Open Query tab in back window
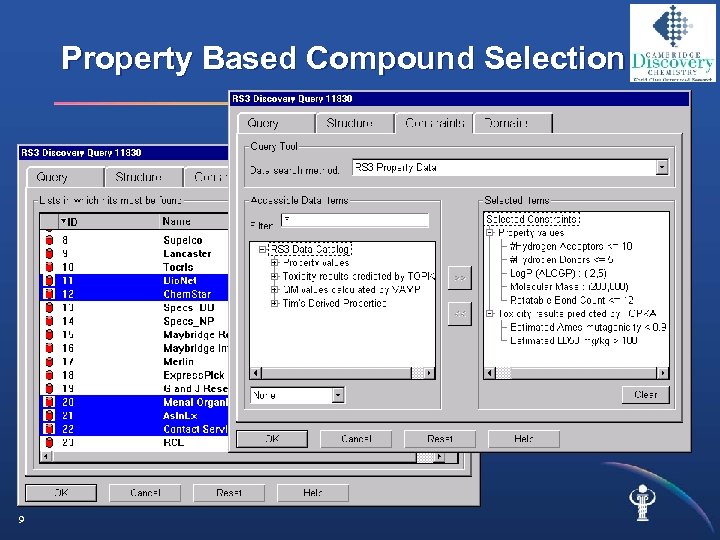This screenshot has width=720, height=540. (65, 177)
